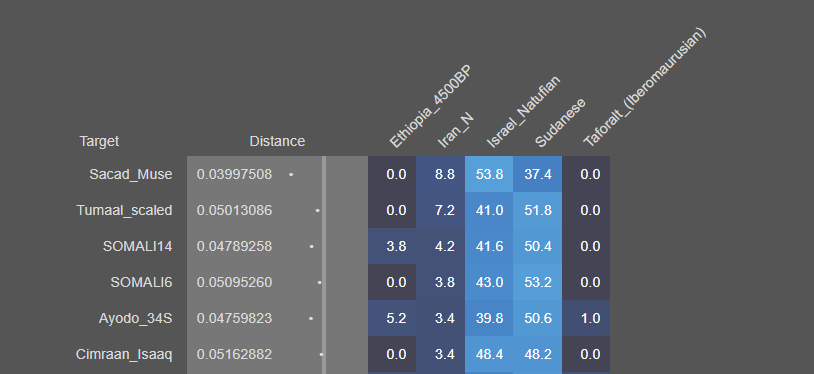Select the Iran_N column label
The height and width of the screenshot is (374, 814).
[456, 131]
